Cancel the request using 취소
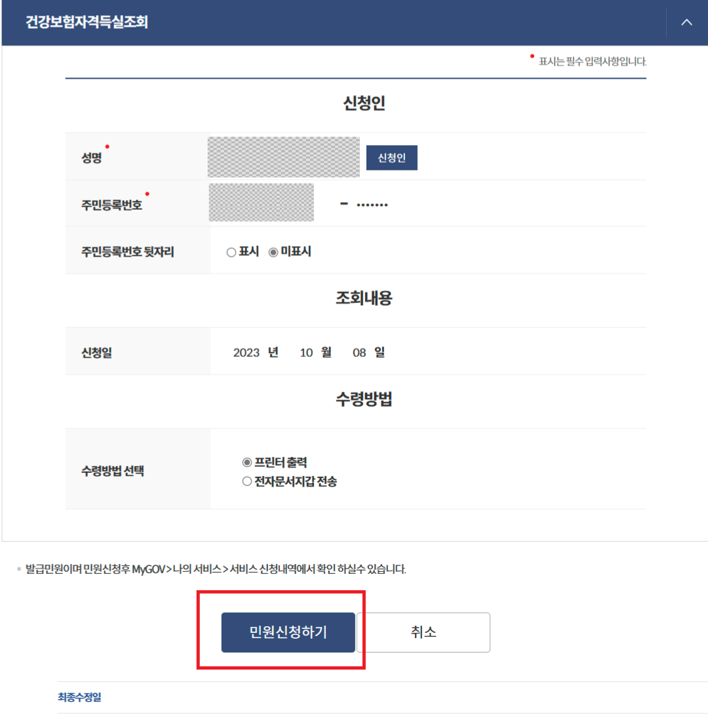 423,632
